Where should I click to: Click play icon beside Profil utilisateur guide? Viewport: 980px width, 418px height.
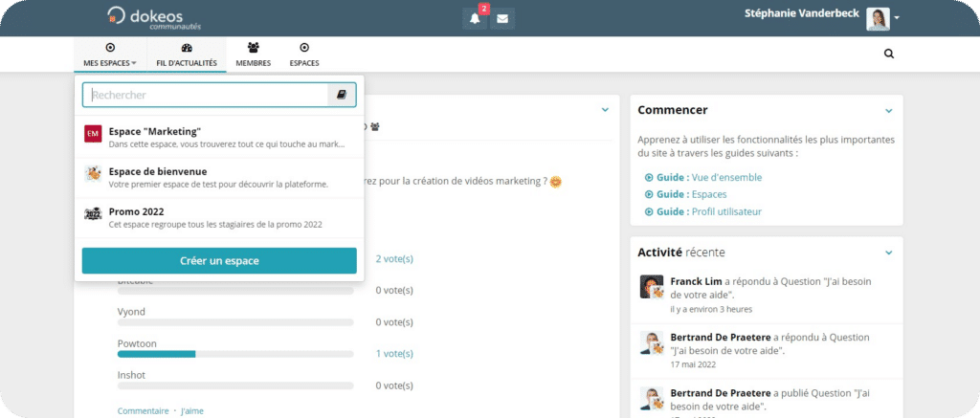(x=649, y=211)
